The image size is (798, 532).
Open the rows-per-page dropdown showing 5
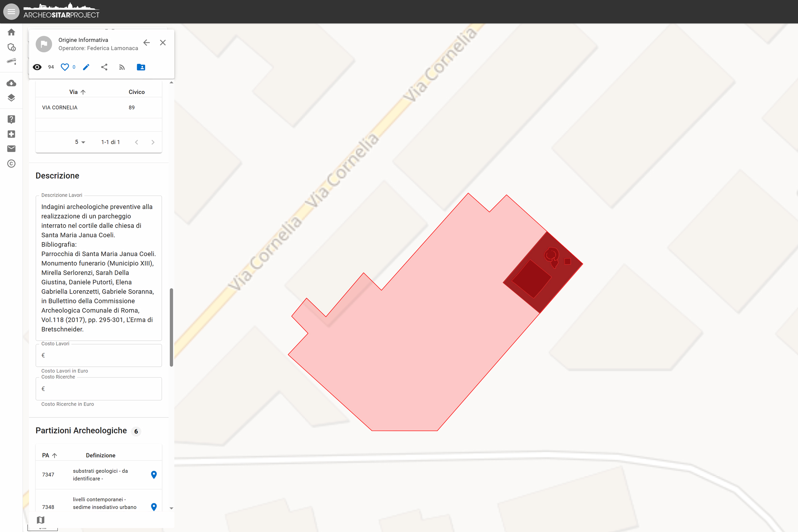[80, 142]
